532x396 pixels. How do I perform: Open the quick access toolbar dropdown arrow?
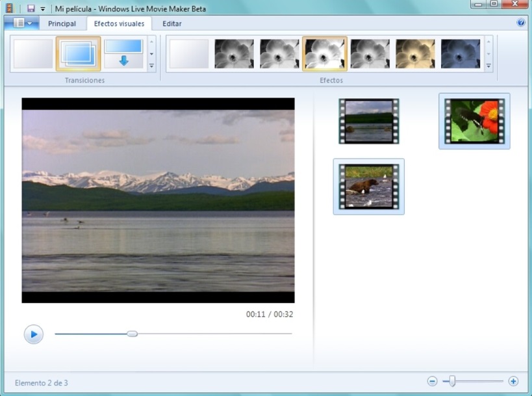[x=43, y=8]
